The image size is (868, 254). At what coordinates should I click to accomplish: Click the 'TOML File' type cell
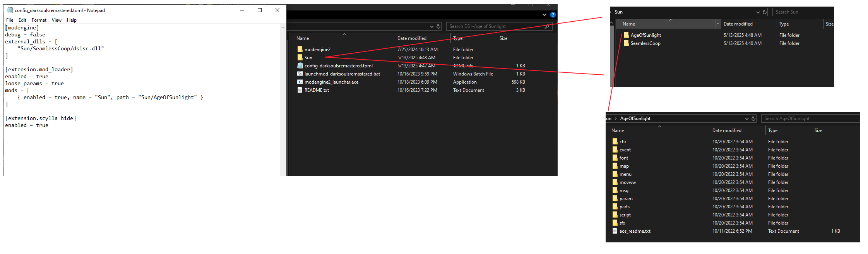pos(463,66)
